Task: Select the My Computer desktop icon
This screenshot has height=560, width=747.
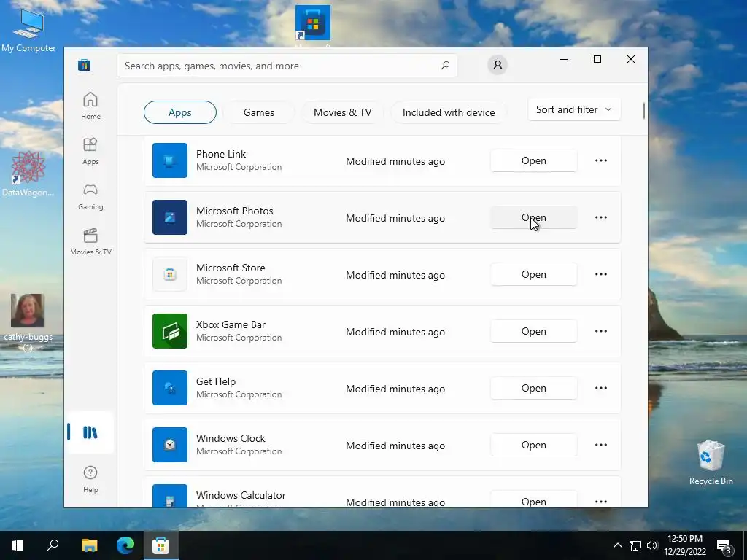Action: [28, 29]
